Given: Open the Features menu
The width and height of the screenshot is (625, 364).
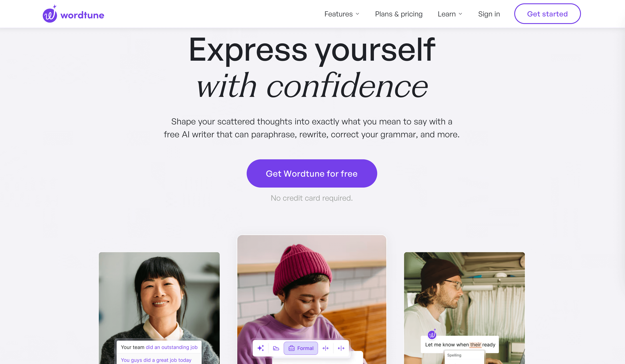Looking at the screenshot, I should click(x=342, y=14).
